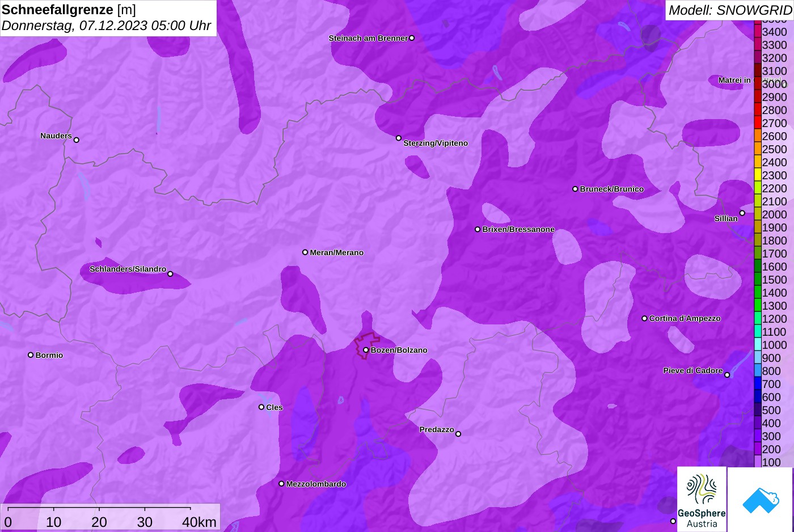The width and height of the screenshot is (794, 532).
Task: Click the Steinach am Brenner marker dot
Action: coord(412,38)
